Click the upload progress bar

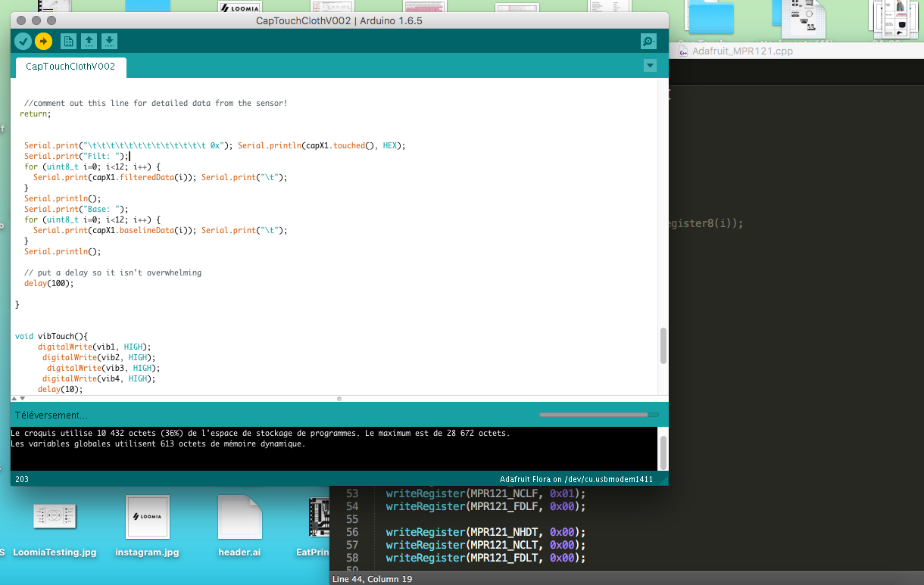(x=598, y=415)
